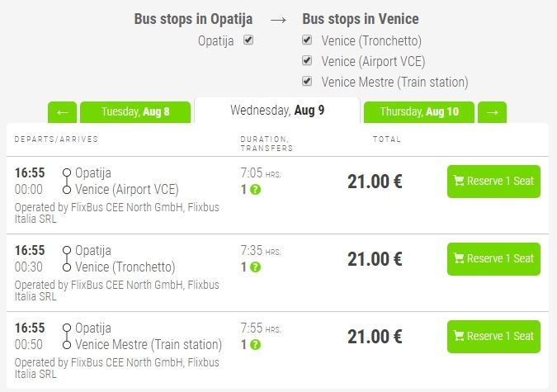
Task: Uncheck the Venice (Tronchetto) stop checkbox
Action: pos(307,40)
